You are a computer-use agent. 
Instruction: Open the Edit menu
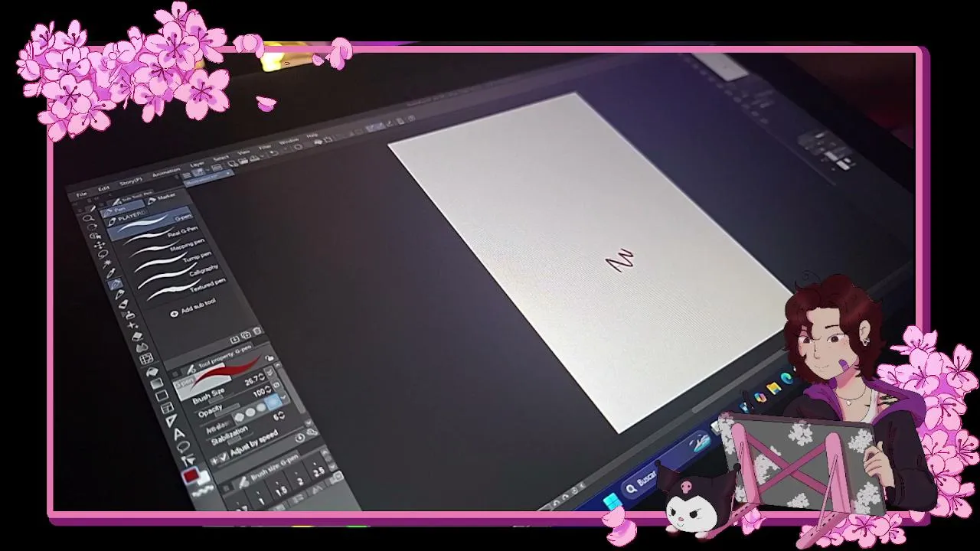(103, 188)
